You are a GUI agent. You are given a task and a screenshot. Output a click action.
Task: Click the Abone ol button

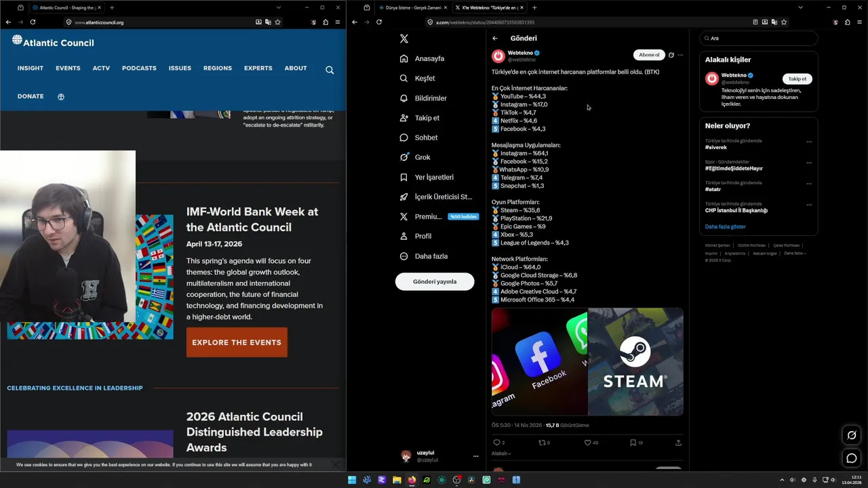point(649,55)
